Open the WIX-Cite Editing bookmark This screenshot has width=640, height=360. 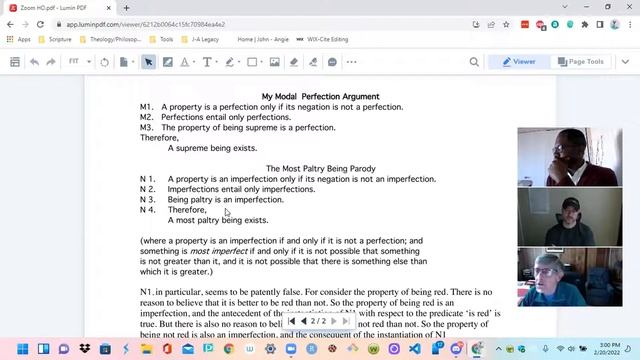pos(322,40)
